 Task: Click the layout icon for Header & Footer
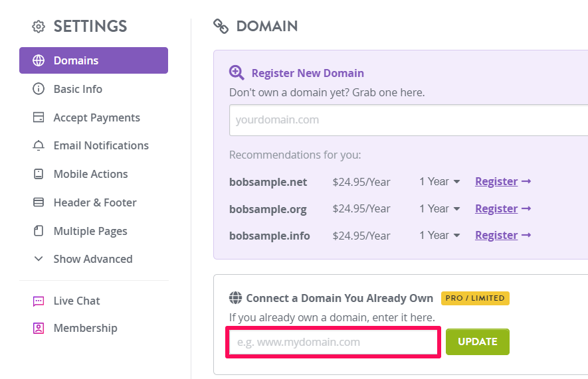[39, 202]
